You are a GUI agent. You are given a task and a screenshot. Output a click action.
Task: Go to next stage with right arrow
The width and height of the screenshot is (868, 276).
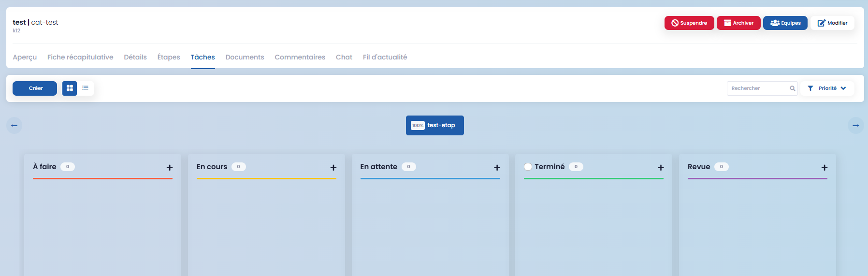(855, 126)
